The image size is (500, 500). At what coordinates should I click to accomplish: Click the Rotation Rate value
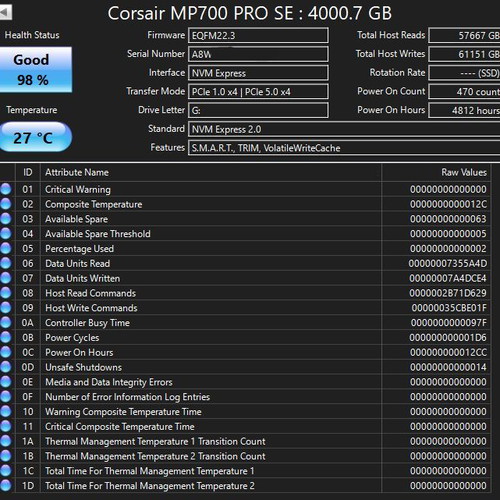(x=464, y=73)
